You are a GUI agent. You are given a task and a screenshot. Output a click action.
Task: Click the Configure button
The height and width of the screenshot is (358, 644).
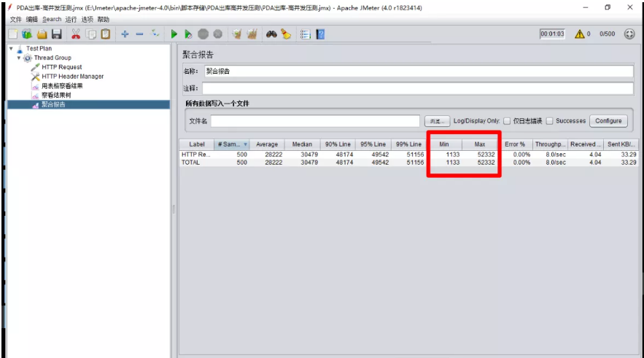coord(608,121)
